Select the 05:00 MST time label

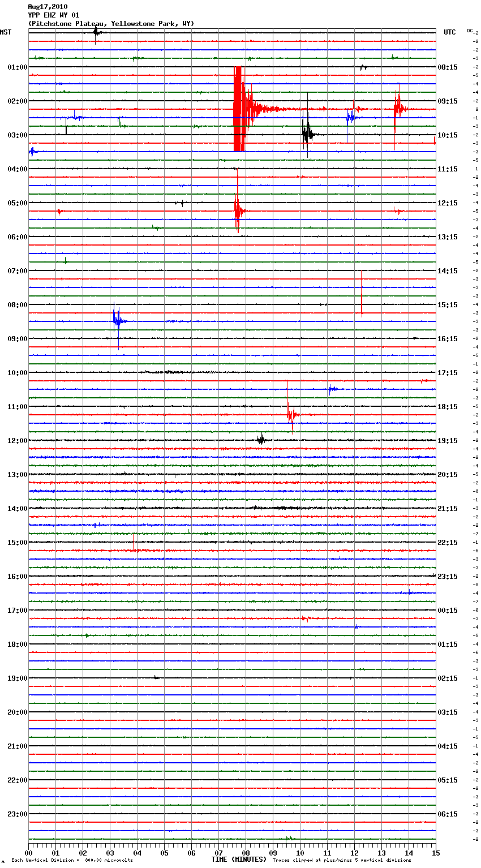pyautogui.click(x=17, y=203)
